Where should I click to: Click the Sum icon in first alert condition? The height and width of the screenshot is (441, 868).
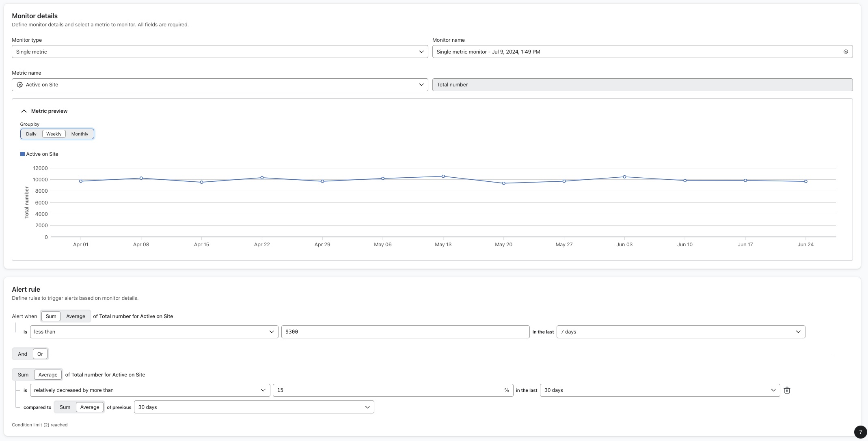(x=51, y=316)
